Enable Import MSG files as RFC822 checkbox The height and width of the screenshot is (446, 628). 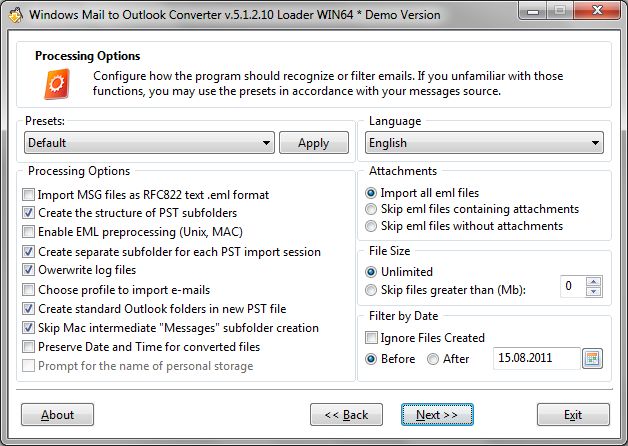point(29,195)
